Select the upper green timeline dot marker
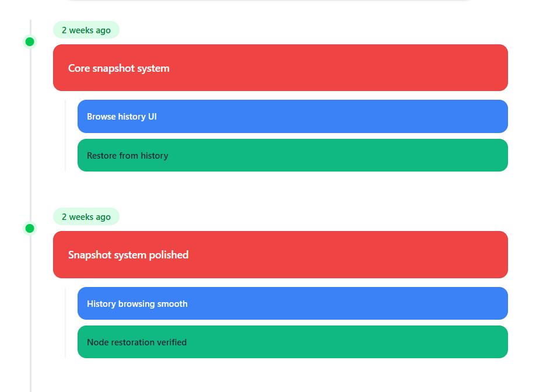Screen dimensions: 557x392 29,41
